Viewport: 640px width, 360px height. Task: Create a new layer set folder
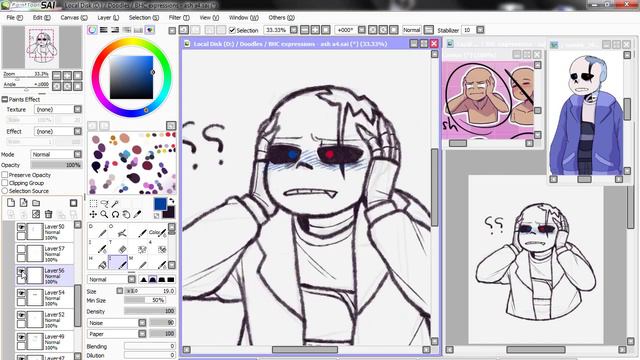[x=36, y=203]
